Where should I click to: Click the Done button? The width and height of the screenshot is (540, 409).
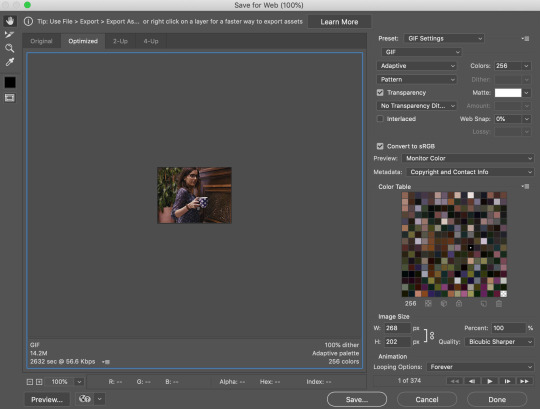(x=497, y=399)
